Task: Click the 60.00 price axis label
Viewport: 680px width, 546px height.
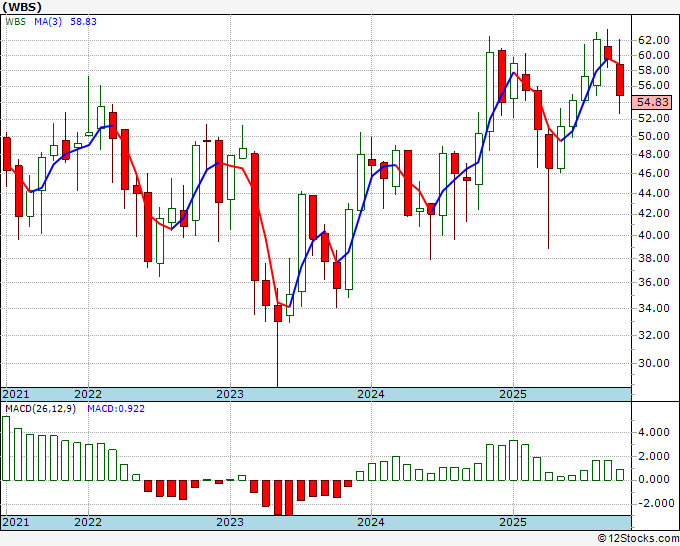Action: click(x=654, y=55)
